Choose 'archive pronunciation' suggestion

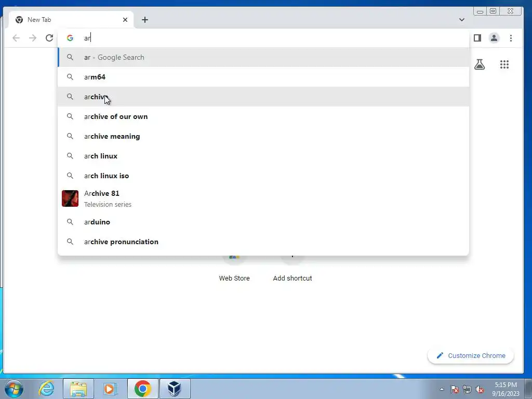[x=263, y=242]
